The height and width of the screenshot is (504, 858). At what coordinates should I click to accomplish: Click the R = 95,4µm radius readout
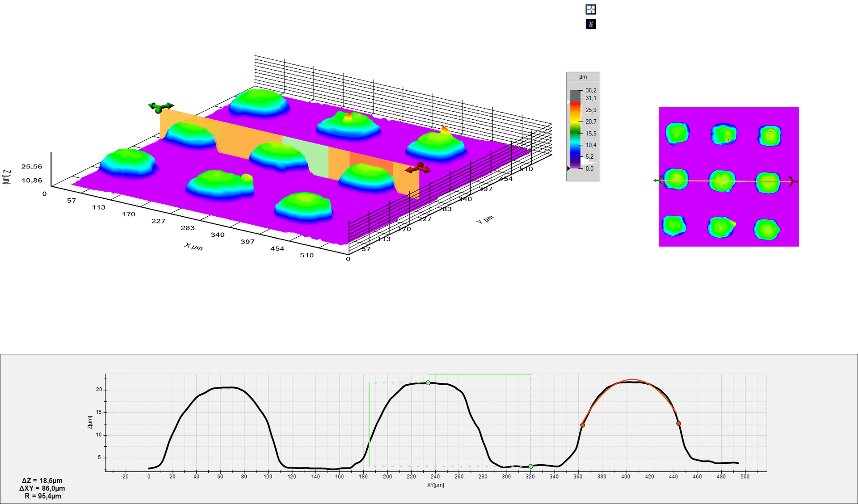point(43,496)
